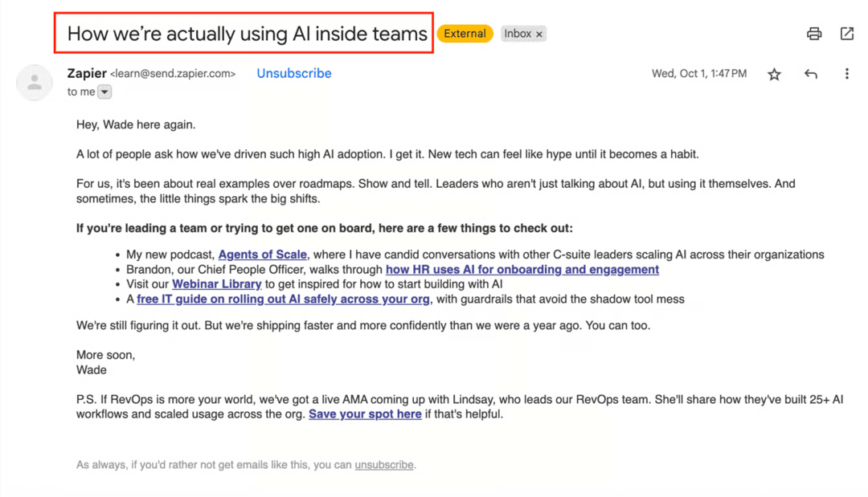Open the Agents of Scale podcast link
The height and width of the screenshot is (497, 868).
[262, 254]
